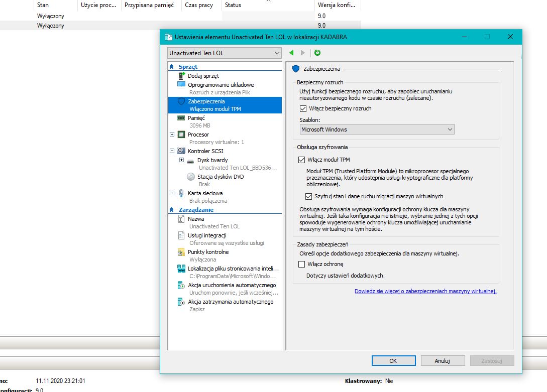Click the Punkty kontrolne icon

tap(181, 252)
